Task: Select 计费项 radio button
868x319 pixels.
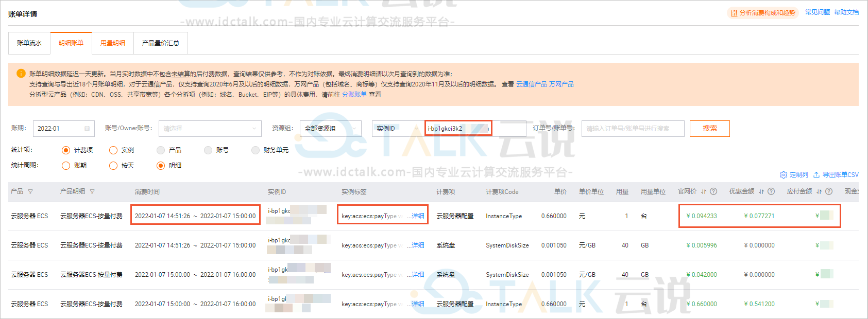Action: tap(66, 150)
